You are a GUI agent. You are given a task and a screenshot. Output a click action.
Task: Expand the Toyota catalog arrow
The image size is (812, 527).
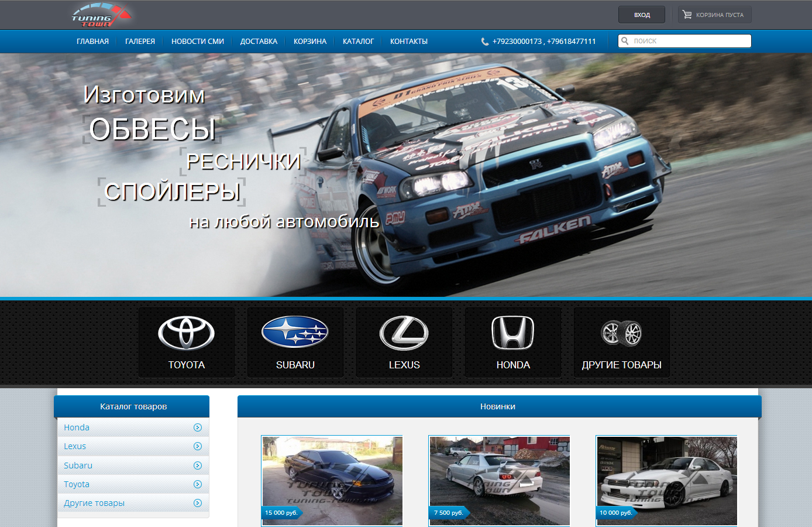198,484
